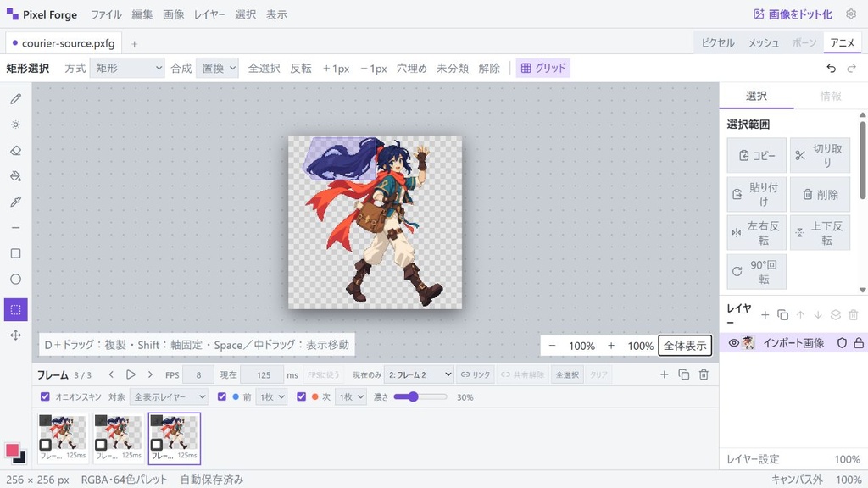This screenshot has height=488, width=868.
Task: Move layer up with arrow icon
Action: 800,315
